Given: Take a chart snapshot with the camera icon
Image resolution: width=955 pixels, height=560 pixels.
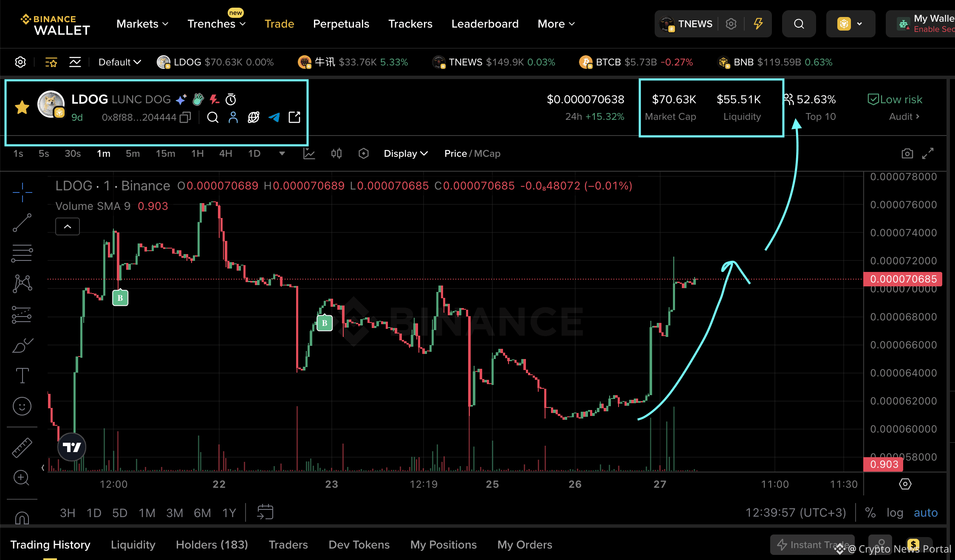Looking at the screenshot, I should (907, 153).
